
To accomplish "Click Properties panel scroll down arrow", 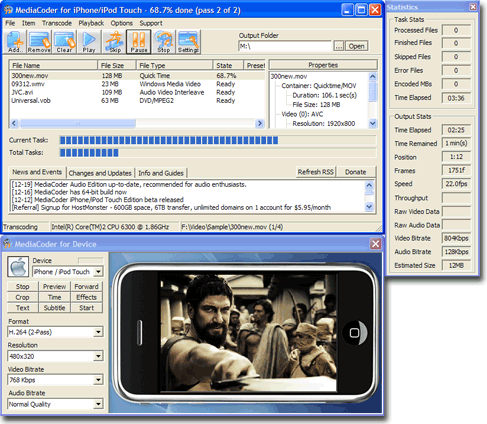I will point(373,123).
